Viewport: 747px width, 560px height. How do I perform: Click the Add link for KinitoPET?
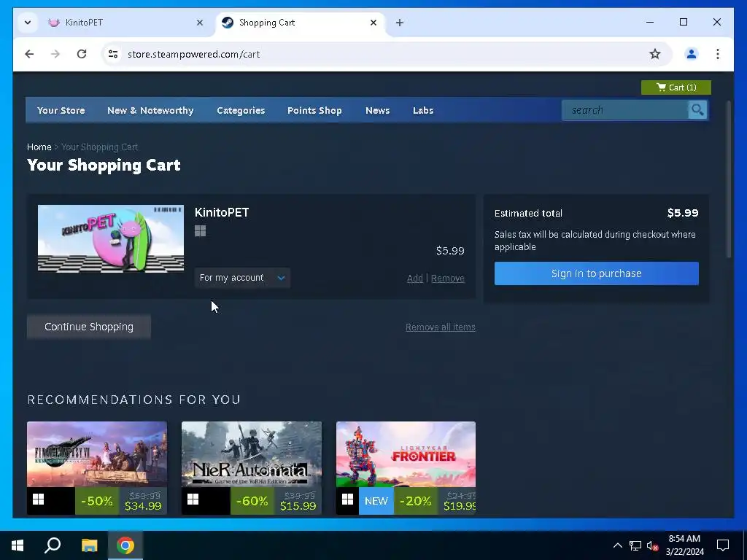coord(415,278)
